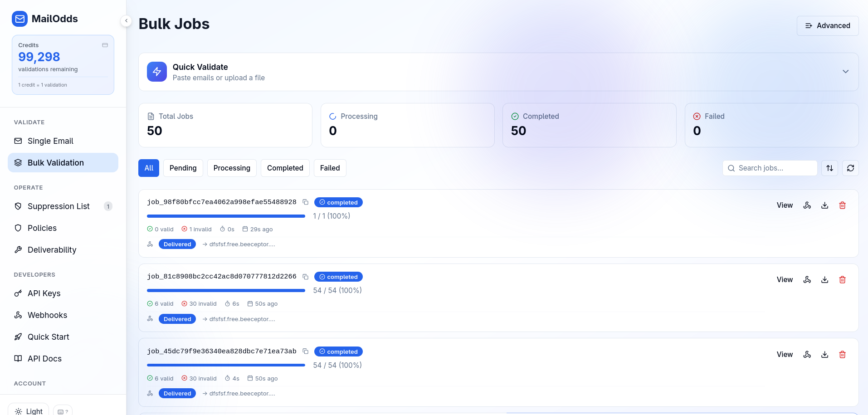Click the Processing stat card
The height and width of the screenshot is (415, 868).
[x=408, y=125]
